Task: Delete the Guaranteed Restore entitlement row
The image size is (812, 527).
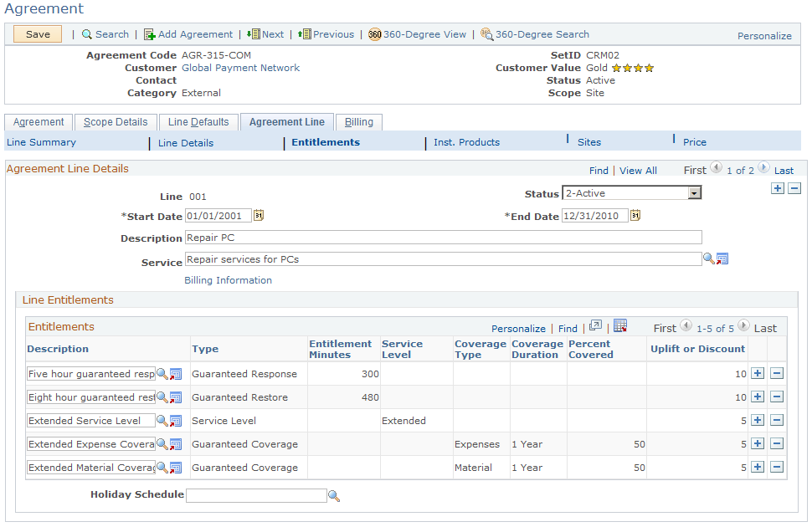Action: pyautogui.click(x=777, y=397)
